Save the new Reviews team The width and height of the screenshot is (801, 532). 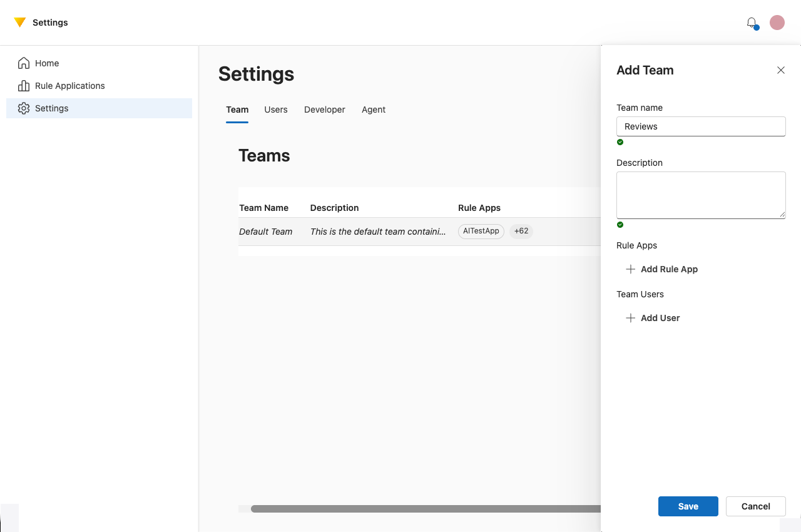(x=688, y=506)
